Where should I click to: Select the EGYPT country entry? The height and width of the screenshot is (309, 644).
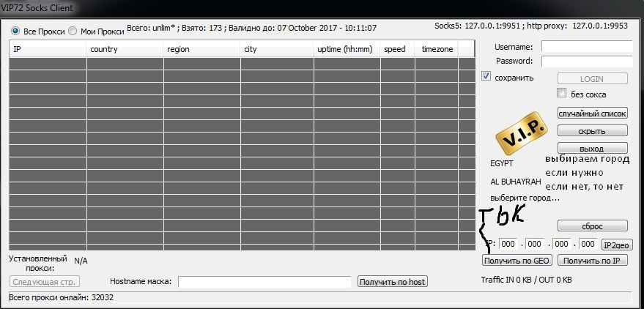502,163
